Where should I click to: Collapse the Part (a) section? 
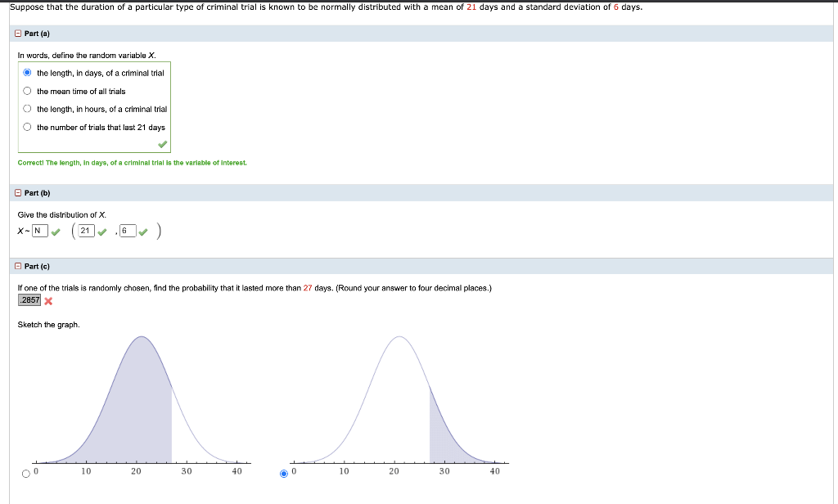tap(18, 34)
